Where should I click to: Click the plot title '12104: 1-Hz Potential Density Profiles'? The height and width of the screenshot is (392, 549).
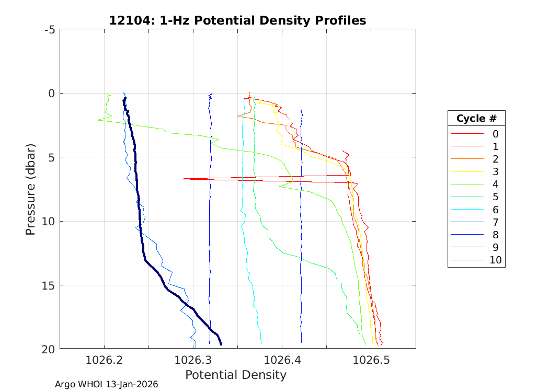click(237, 20)
